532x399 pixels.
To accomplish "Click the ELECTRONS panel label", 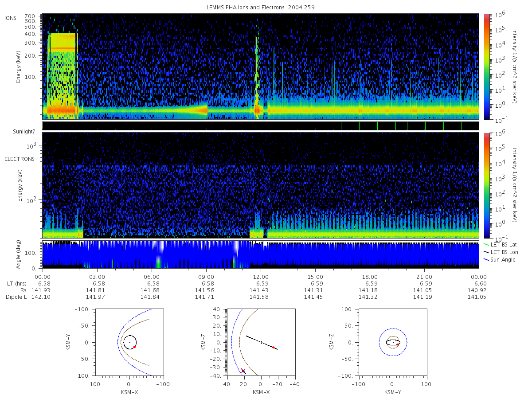I will pyautogui.click(x=20, y=159).
